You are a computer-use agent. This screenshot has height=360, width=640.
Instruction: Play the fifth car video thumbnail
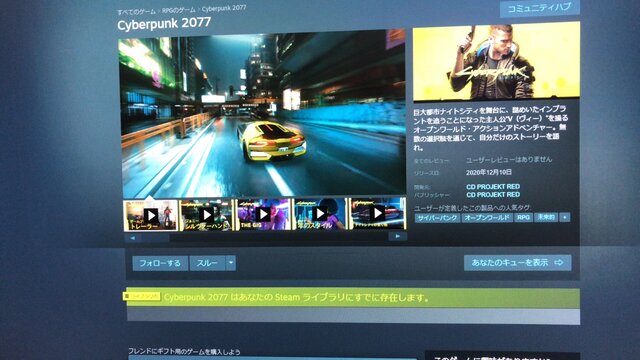[378, 213]
